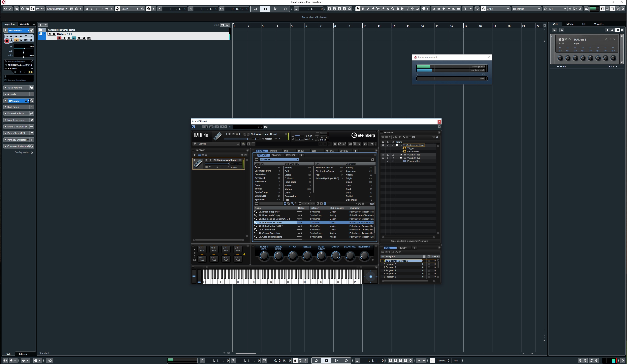The image size is (627, 364).
Task: Click the save icon in the PROGRAM toolbar
Action: pos(387,137)
